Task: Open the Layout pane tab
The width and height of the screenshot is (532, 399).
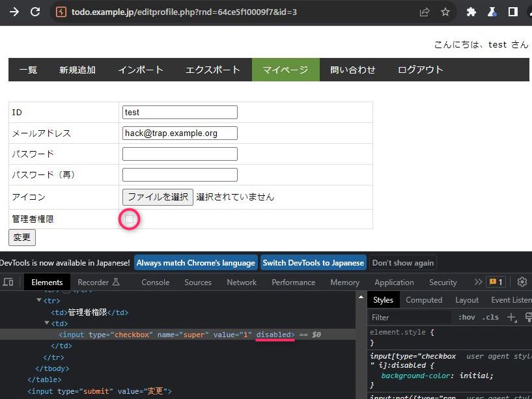Action: click(x=467, y=300)
